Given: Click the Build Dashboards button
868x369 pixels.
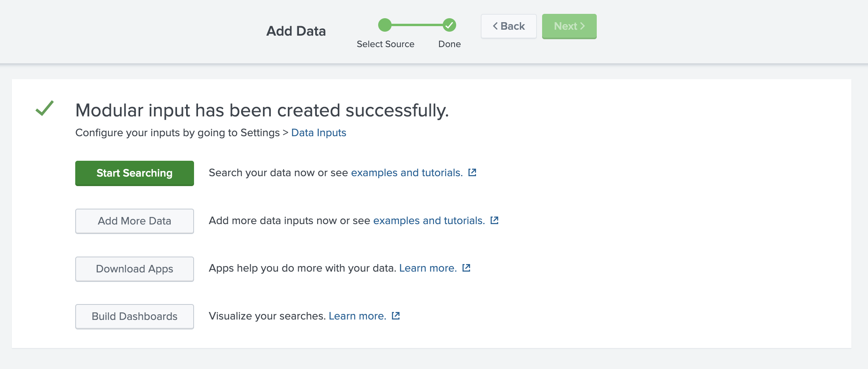Looking at the screenshot, I should 134,316.
